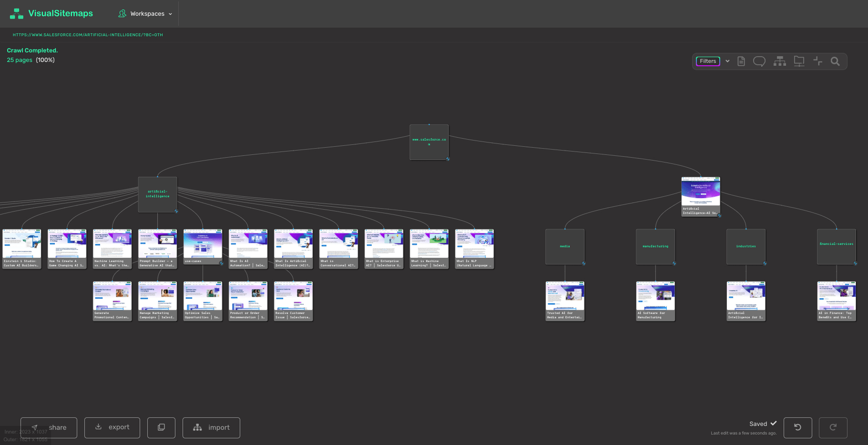Image resolution: width=868 pixels, height=445 pixels.
Task: Select the sitemap hierarchy layout icon
Action: click(780, 61)
